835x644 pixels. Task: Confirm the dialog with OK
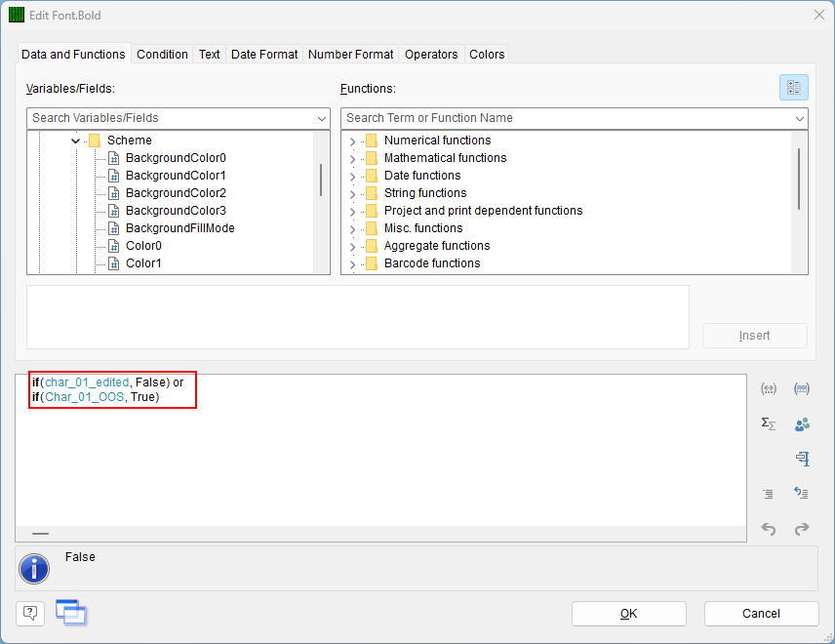628,613
